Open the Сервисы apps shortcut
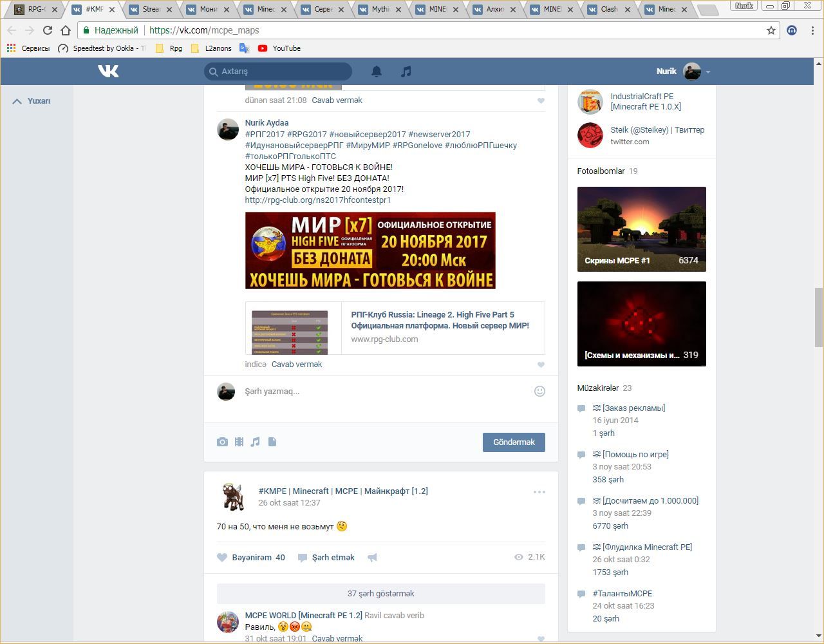The image size is (824, 644). 28,48
